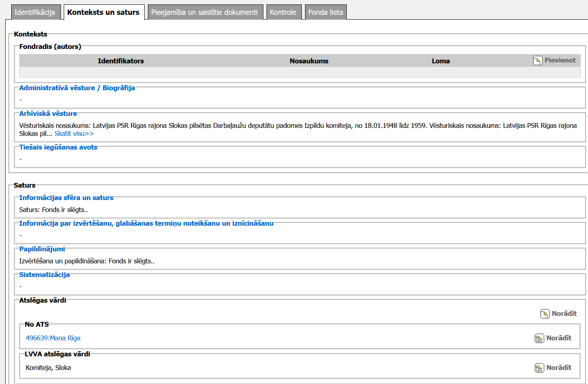The image size is (588, 384).
Task: Click Norādīt icon for LVVA atslēgas vārdi
Action: tap(539, 368)
